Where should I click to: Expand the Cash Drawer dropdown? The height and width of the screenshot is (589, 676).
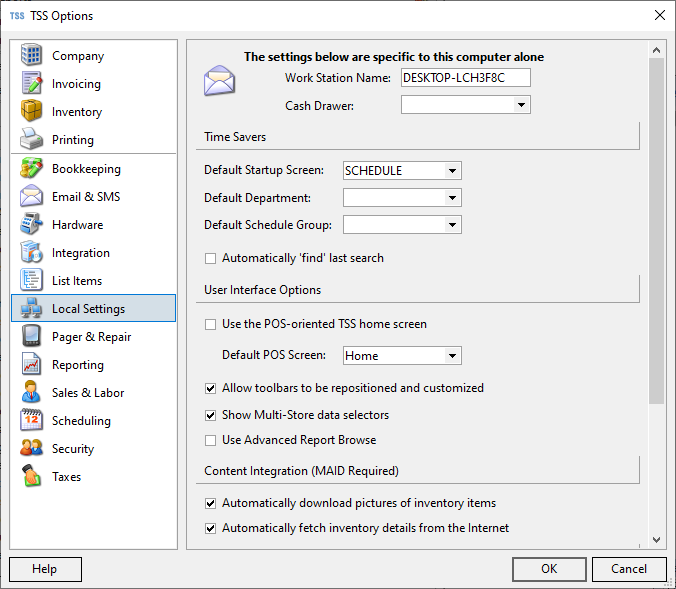pos(521,105)
